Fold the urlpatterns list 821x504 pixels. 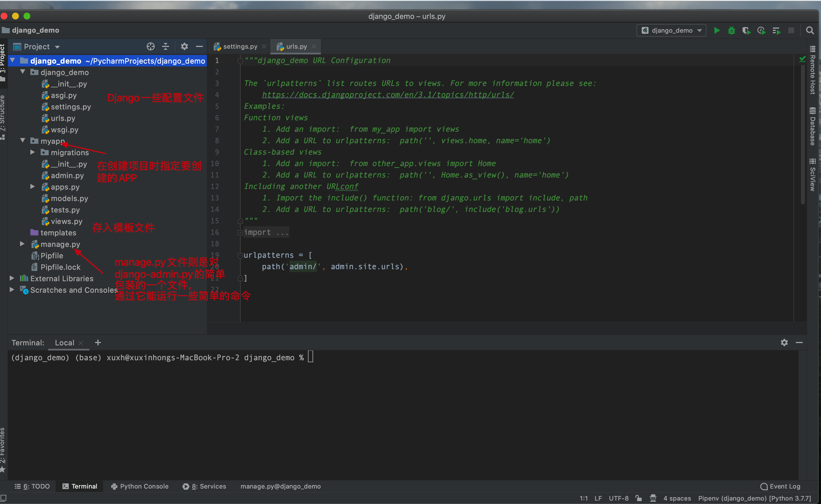240,256
